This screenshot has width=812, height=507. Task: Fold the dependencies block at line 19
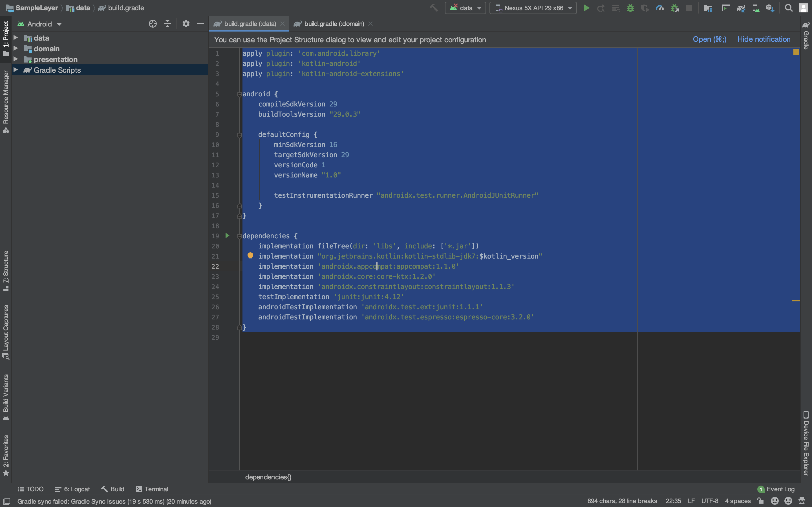tap(239, 236)
